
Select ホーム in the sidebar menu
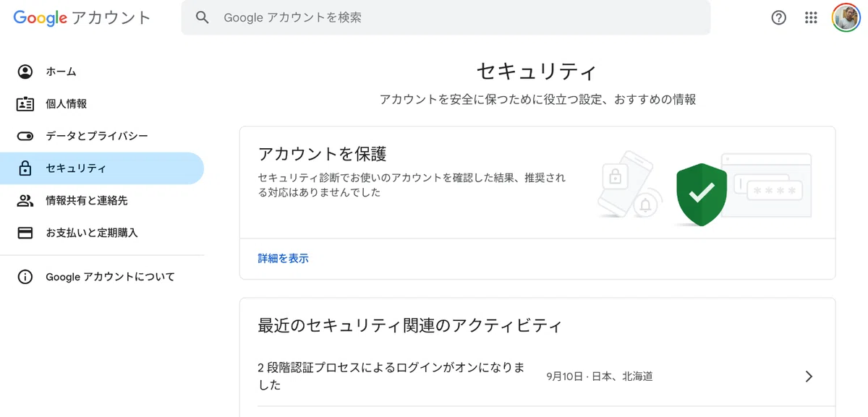click(102, 72)
